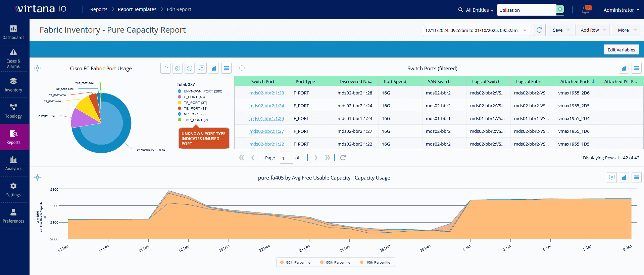The height and width of the screenshot is (275, 644).
Task: Toggle TF_PORT legend entry in pie chart
Action: [192, 103]
